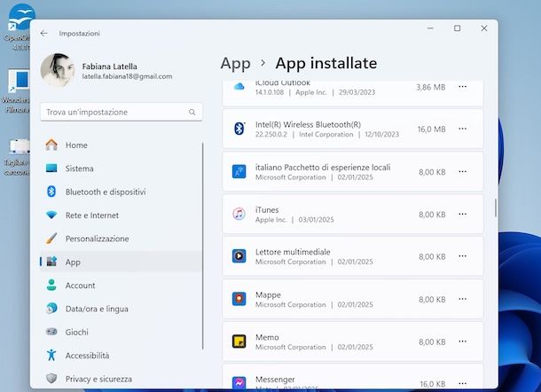Click the Accessibilità figure icon
The image size is (541, 392).
pos(51,355)
